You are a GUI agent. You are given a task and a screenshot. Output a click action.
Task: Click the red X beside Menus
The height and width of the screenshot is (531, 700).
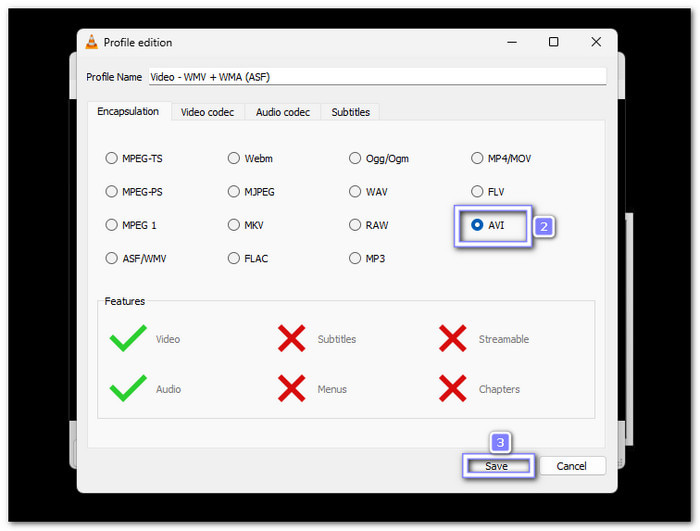click(x=291, y=389)
